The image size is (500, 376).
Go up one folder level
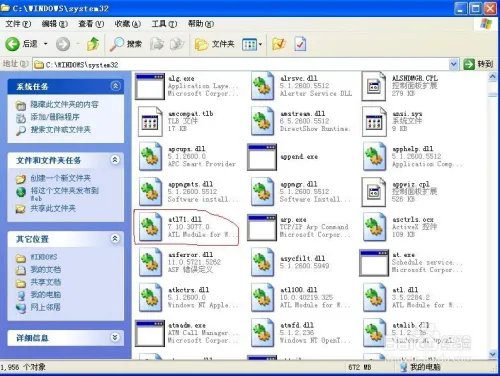[x=93, y=44]
